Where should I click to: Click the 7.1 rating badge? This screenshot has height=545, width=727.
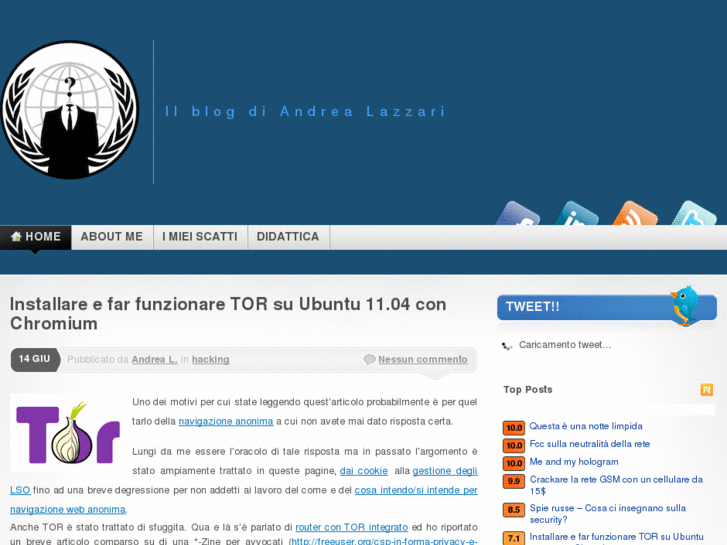click(x=514, y=538)
